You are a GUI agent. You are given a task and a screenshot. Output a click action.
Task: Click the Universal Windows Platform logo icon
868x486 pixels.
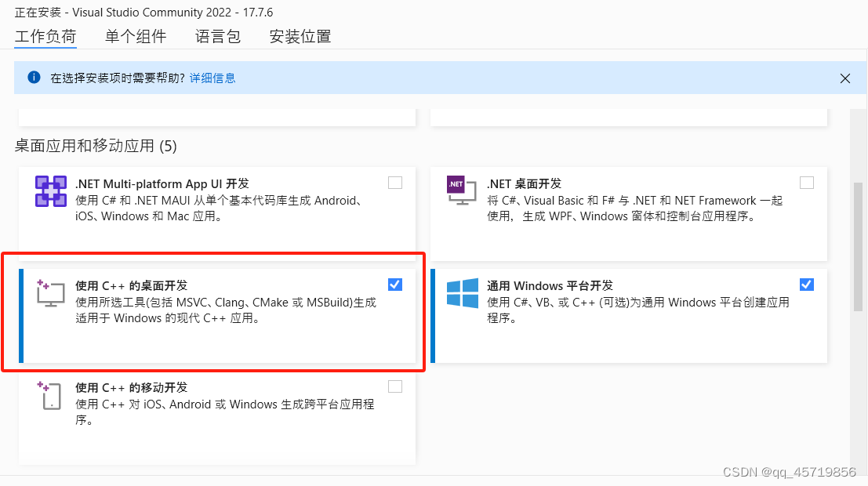[463, 293]
